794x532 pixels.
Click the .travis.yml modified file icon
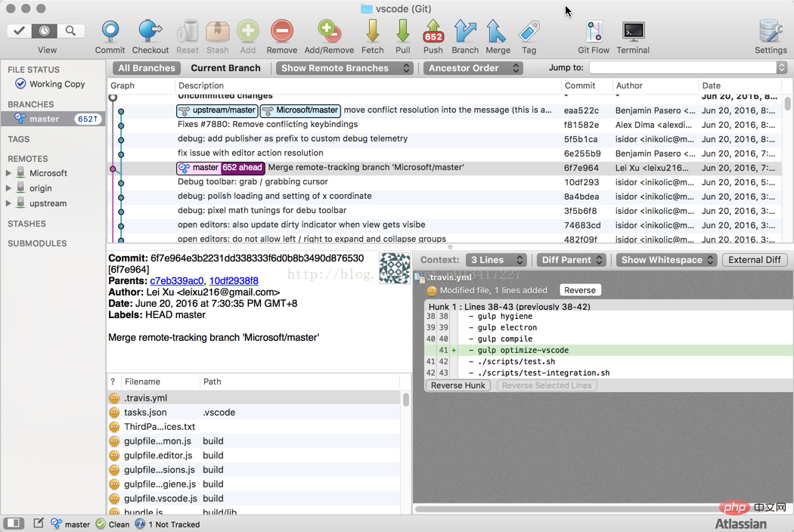[114, 397]
